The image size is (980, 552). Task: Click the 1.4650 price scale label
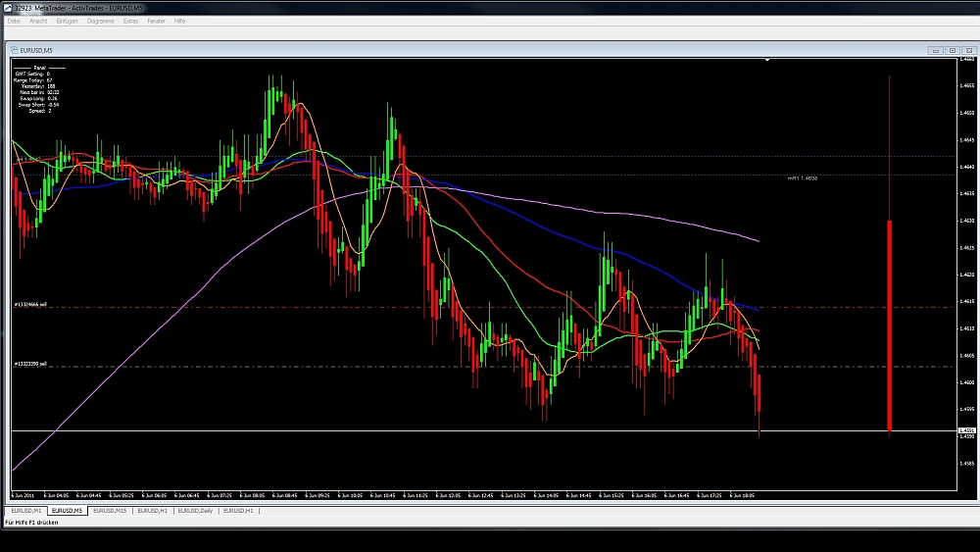(967, 113)
